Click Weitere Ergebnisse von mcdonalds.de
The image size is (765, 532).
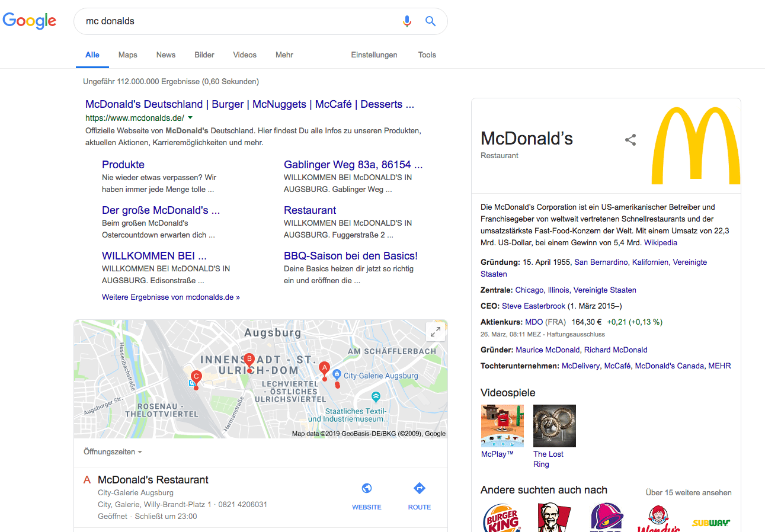tap(171, 297)
